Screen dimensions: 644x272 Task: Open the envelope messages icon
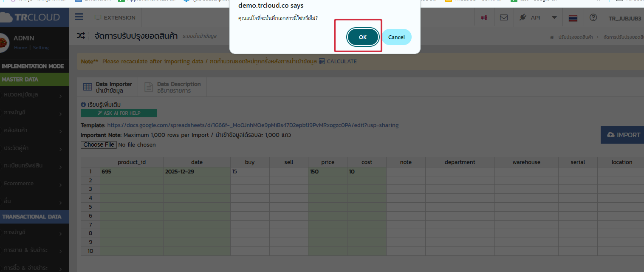(503, 18)
